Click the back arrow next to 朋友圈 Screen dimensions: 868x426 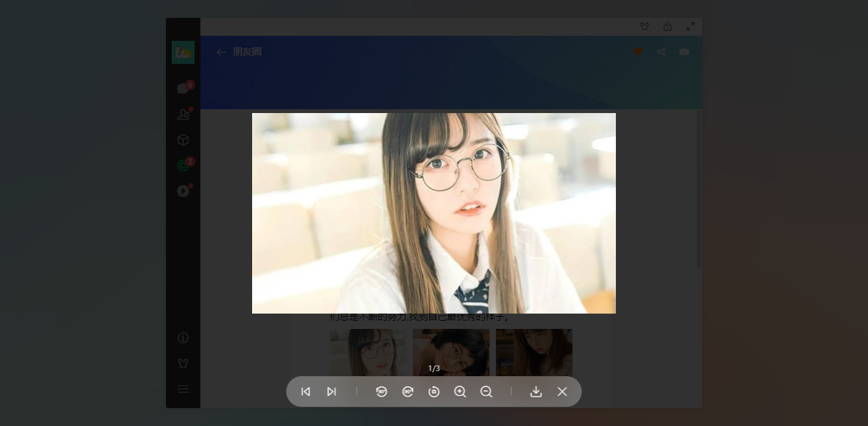click(x=221, y=52)
